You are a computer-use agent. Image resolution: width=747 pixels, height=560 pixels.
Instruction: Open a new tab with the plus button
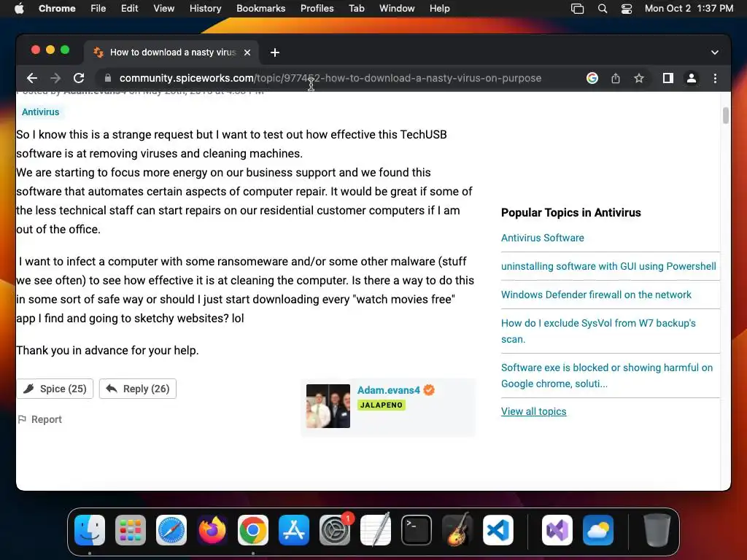coord(275,52)
